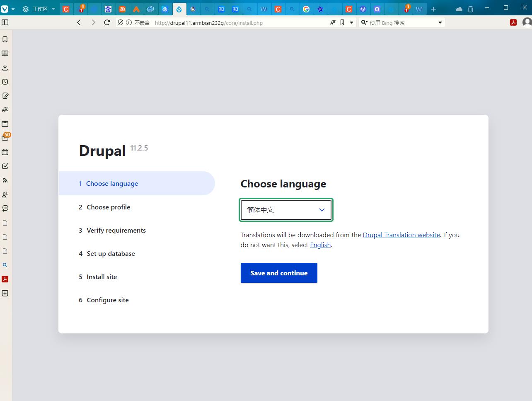The image size is (532, 401).
Task: Open the 工作区 workspaces switcher
Action: [39, 9]
